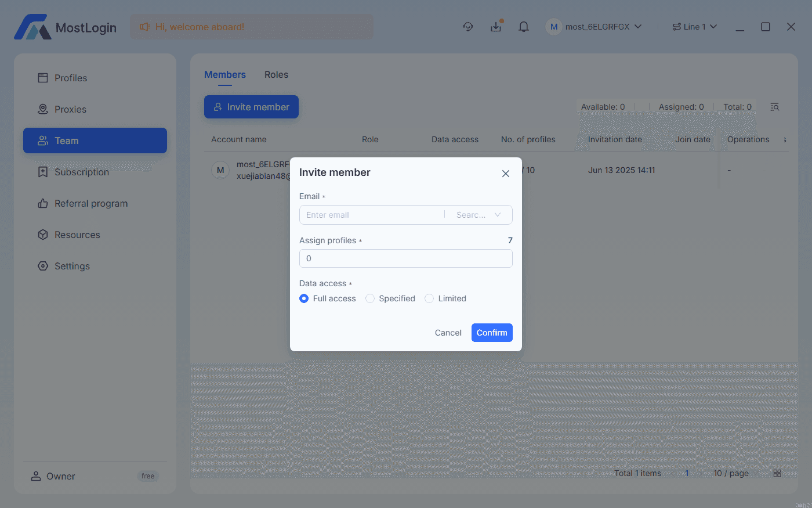Image resolution: width=812 pixels, height=508 pixels.
Task: Click the Enter email input field
Action: click(x=371, y=215)
